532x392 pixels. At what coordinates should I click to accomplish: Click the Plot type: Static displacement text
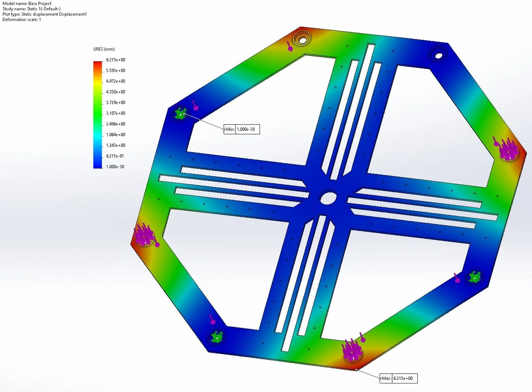click(45, 14)
